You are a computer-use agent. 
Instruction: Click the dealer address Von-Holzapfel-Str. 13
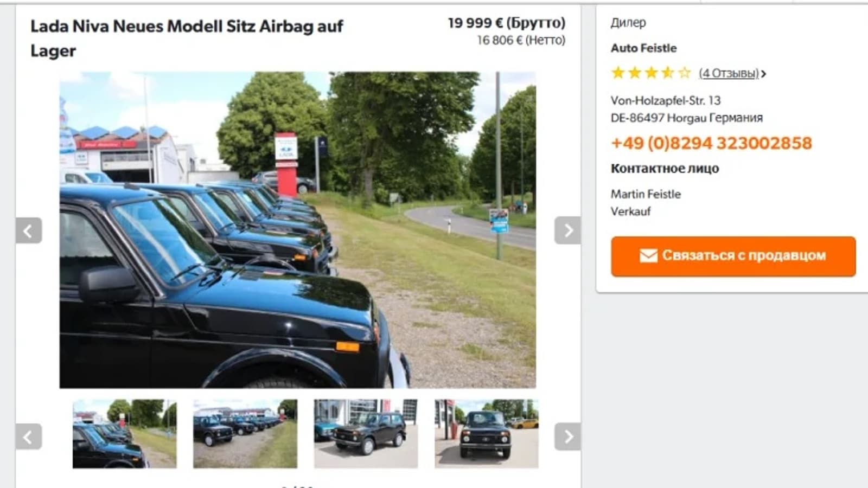coord(666,100)
